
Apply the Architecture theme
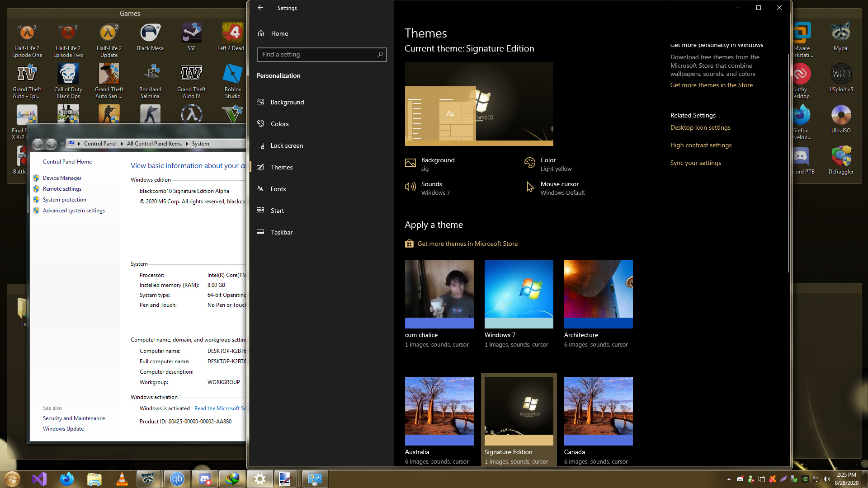click(x=598, y=294)
